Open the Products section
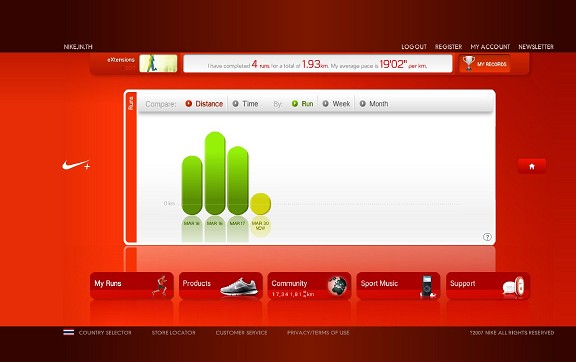The image size is (576, 362). pyautogui.click(x=220, y=286)
